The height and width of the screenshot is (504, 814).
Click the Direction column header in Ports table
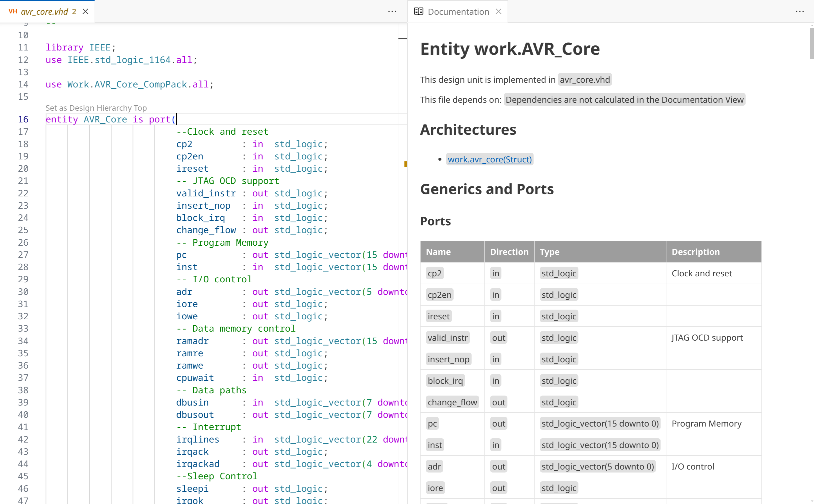pyautogui.click(x=509, y=252)
